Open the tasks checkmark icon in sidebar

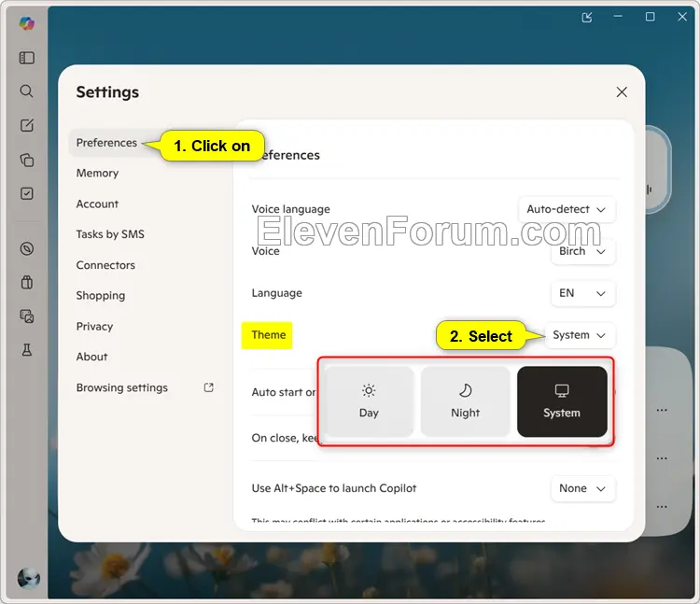(27, 193)
